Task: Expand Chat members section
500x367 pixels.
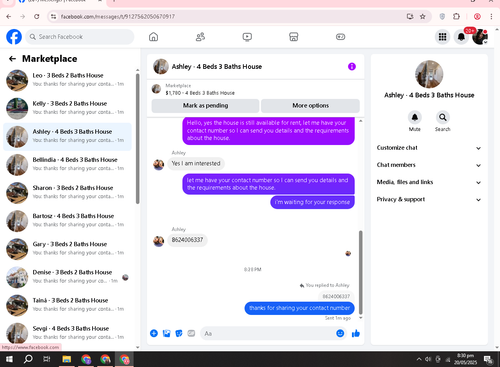Action: (x=429, y=165)
